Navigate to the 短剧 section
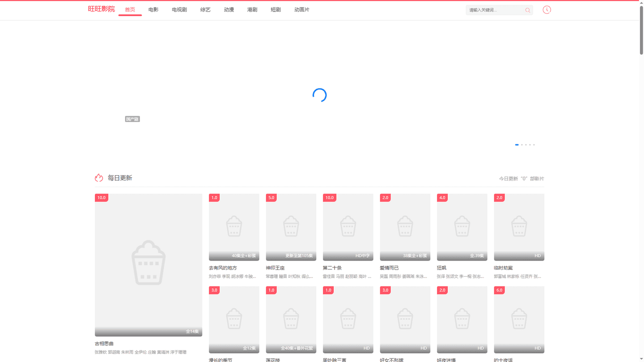The width and height of the screenshot is (644, 362). pyautogui.click(x=276, y=10)
